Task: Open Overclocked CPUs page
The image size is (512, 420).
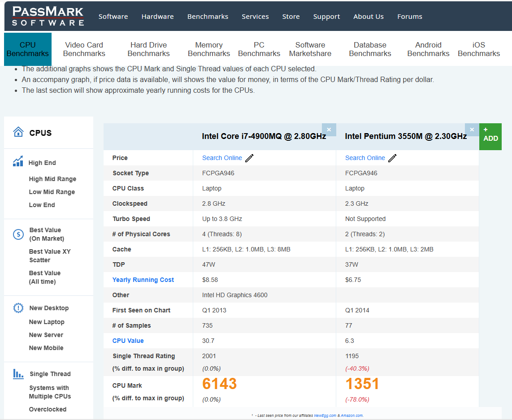Action: (x=48, y=409)
